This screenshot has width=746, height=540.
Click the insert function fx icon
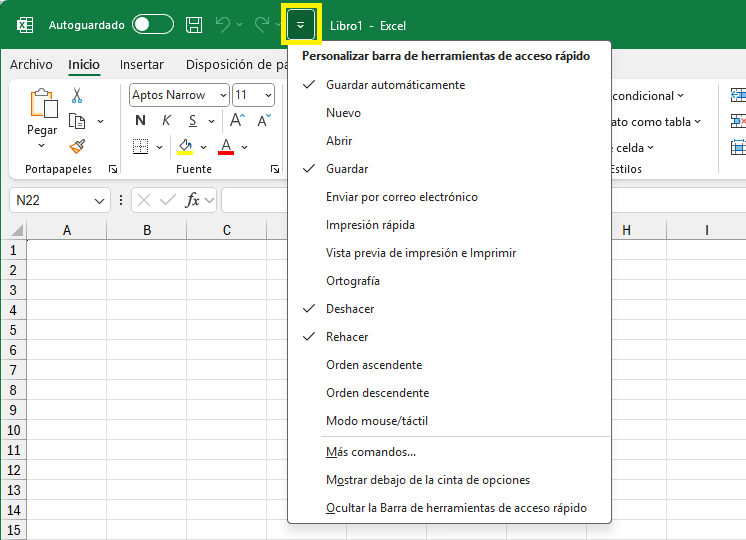click(192, 200)
